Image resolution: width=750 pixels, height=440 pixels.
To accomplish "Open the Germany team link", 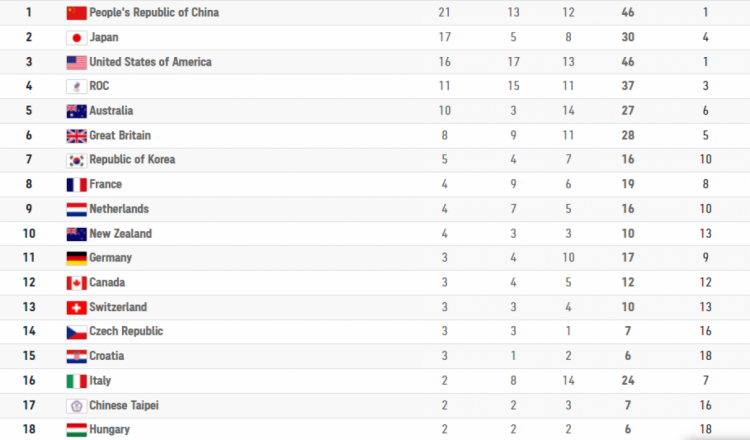I will tap(110, 258).
